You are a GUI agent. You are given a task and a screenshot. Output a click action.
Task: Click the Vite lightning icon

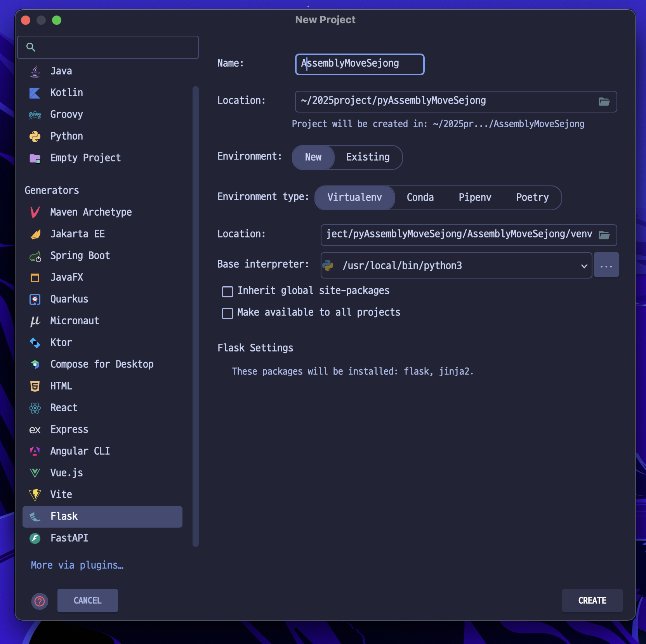point(35,495)
